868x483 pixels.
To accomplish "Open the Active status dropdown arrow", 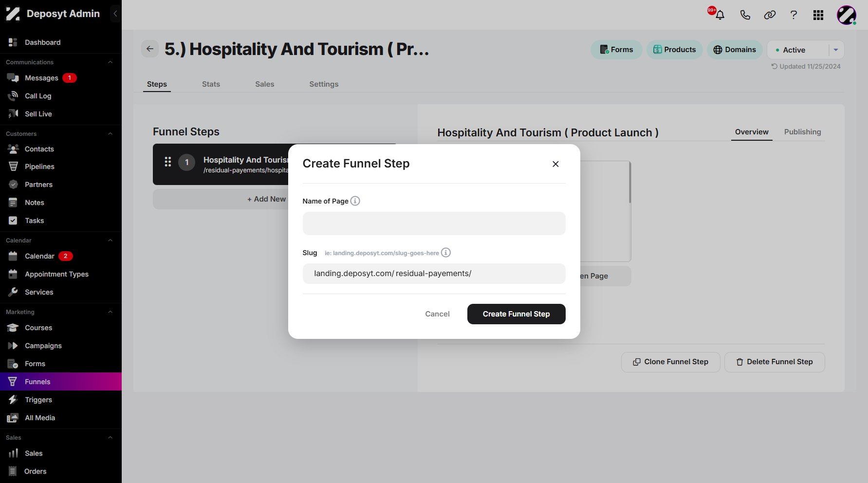I will [x=836, y=50].
